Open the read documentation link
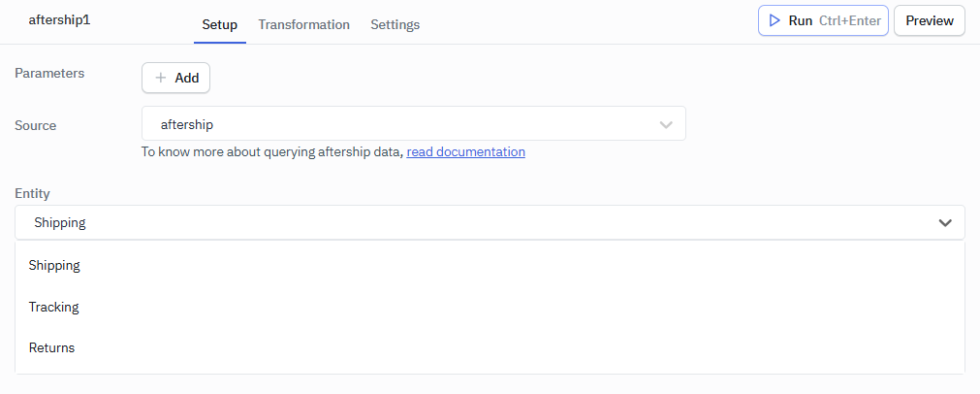 [x=465, y=151]
